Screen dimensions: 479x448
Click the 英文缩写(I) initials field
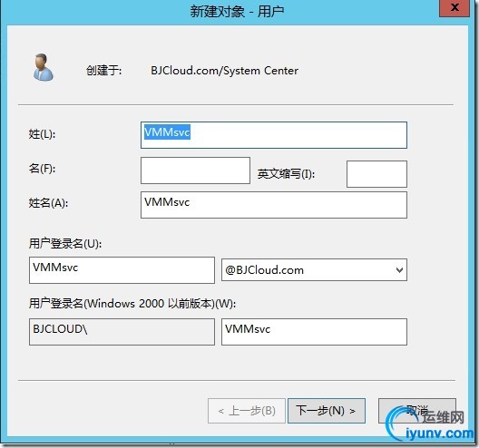pos(376,174)
